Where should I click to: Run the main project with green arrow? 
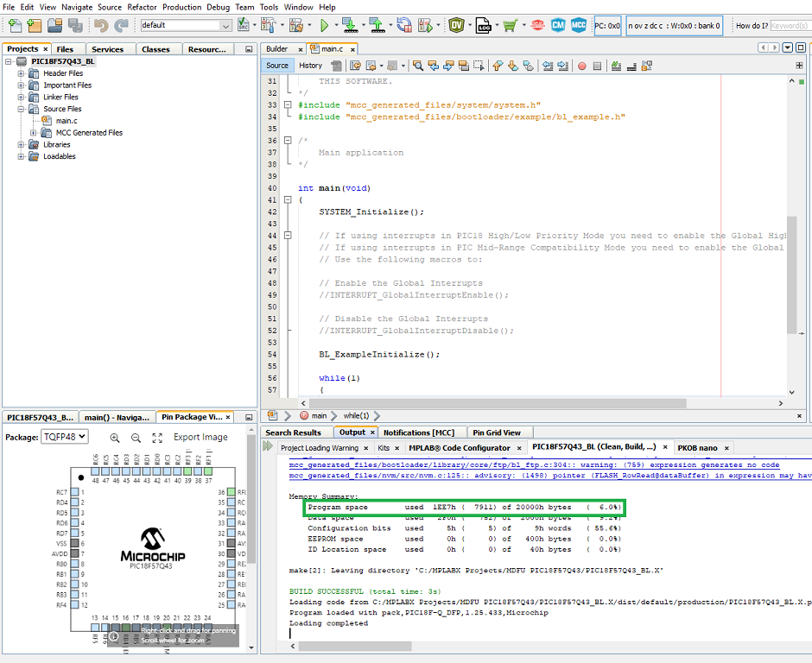324,26
